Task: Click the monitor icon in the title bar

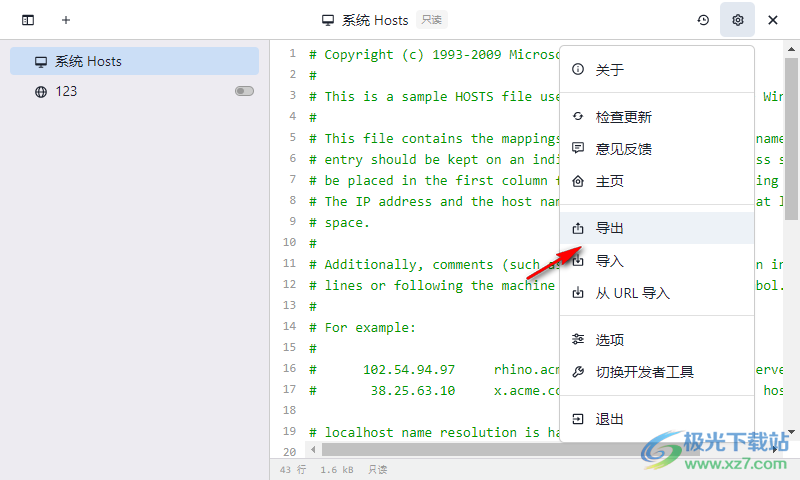Action: tap(328, 20)
